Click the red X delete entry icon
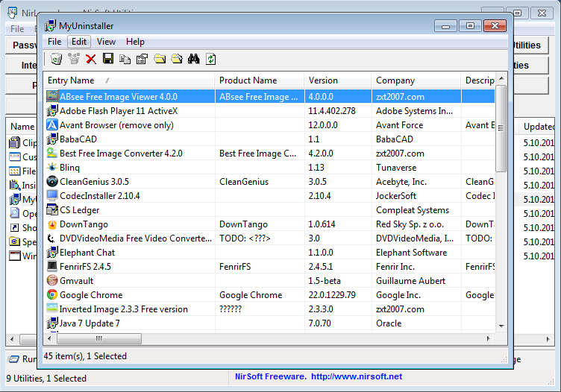561x392 pixels. (91, 59)
